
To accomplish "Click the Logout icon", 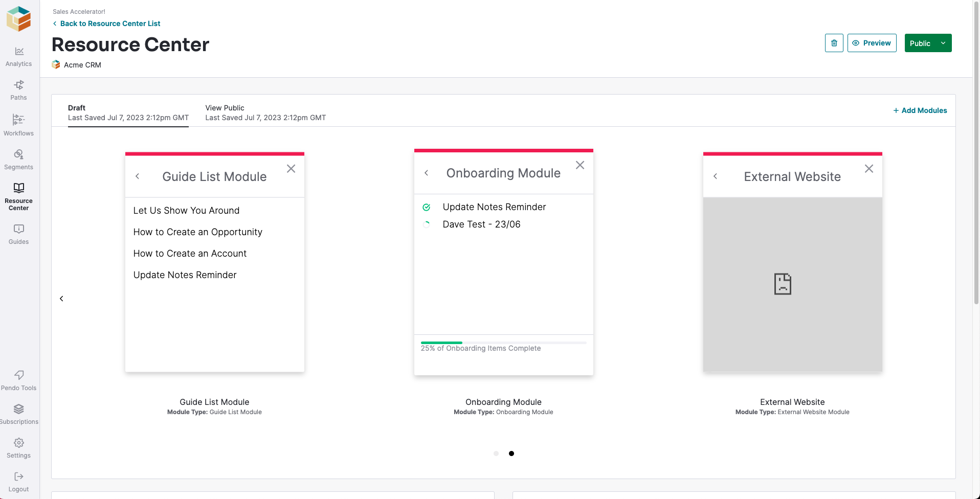I will 19,477.
